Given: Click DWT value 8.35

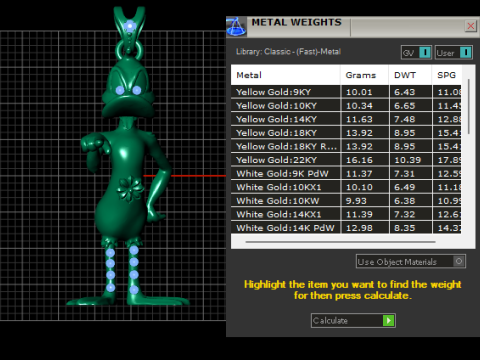Looking at the screenshot, I should tap(405, 228).
